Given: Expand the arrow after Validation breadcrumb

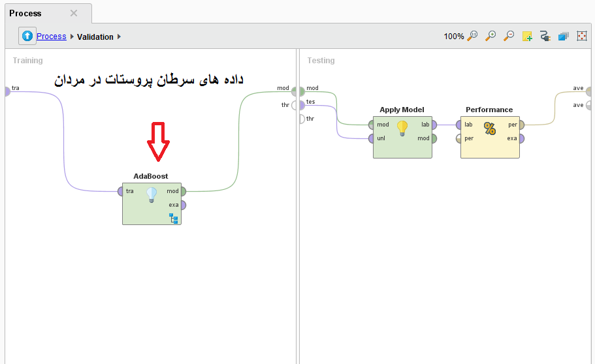Looking at the screenshot, I should [x=120, y=37].
